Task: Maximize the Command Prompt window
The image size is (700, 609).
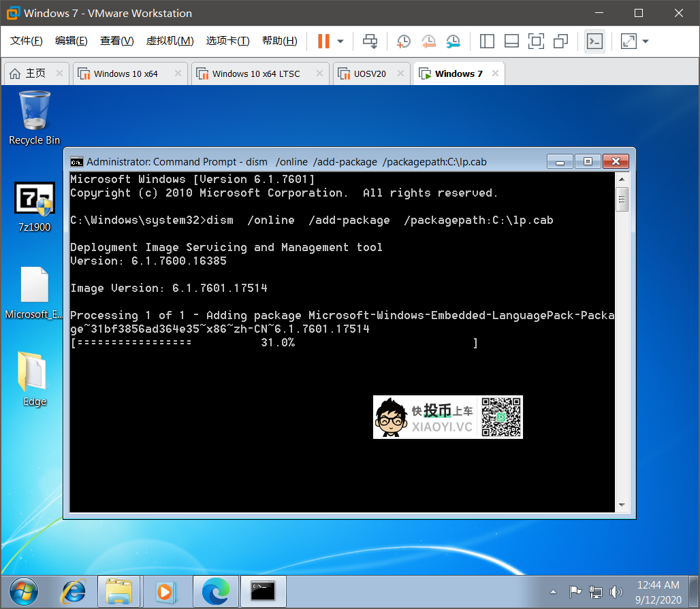Action: 588,161
